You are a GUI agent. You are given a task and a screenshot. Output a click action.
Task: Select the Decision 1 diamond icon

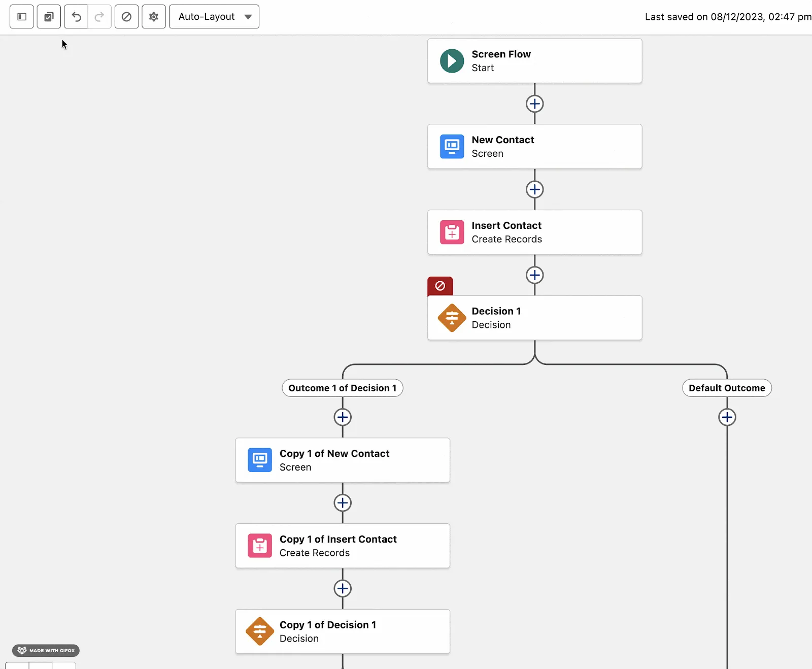(452, 318)
